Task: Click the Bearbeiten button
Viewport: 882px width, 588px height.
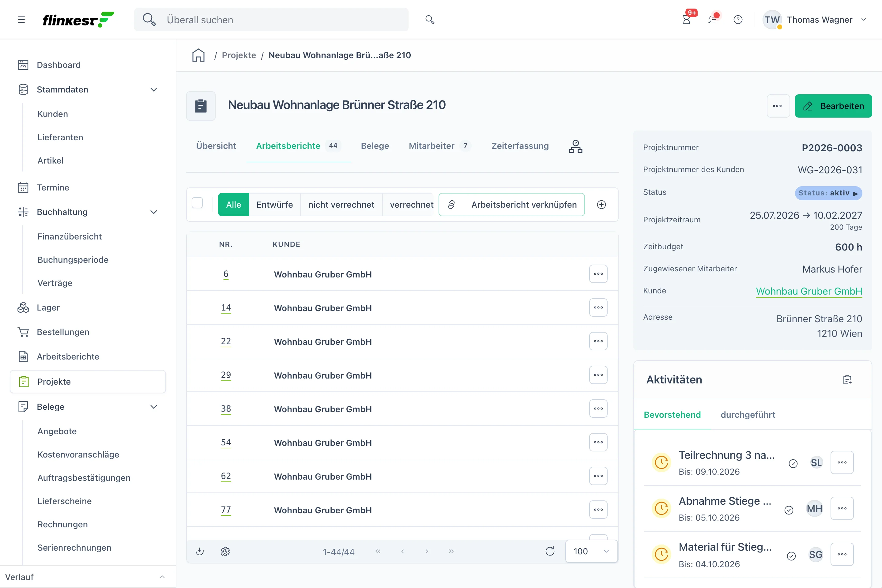Action: [833, 106]
